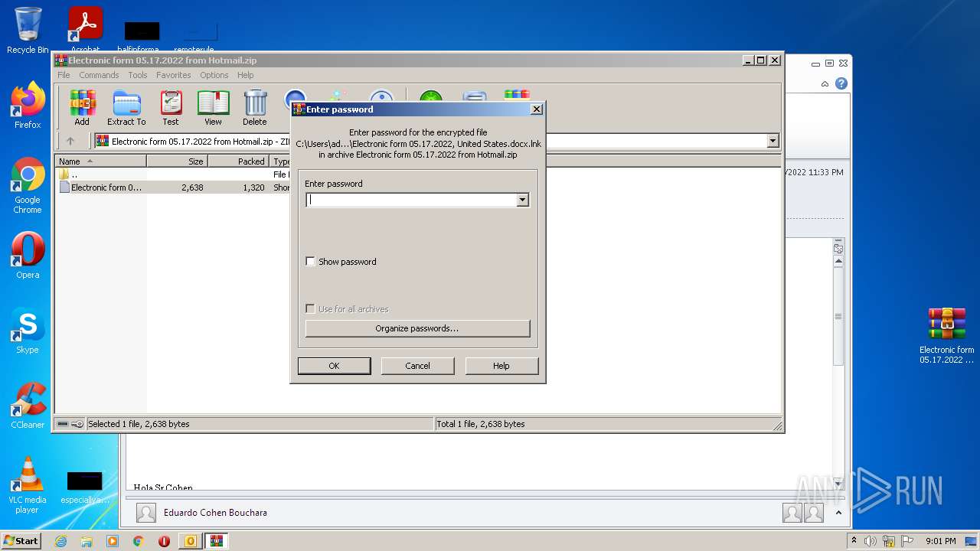Select the Electronic form 05.17.2022 archive on desktop
980x551 pixels.
click(x=947, y=335)
